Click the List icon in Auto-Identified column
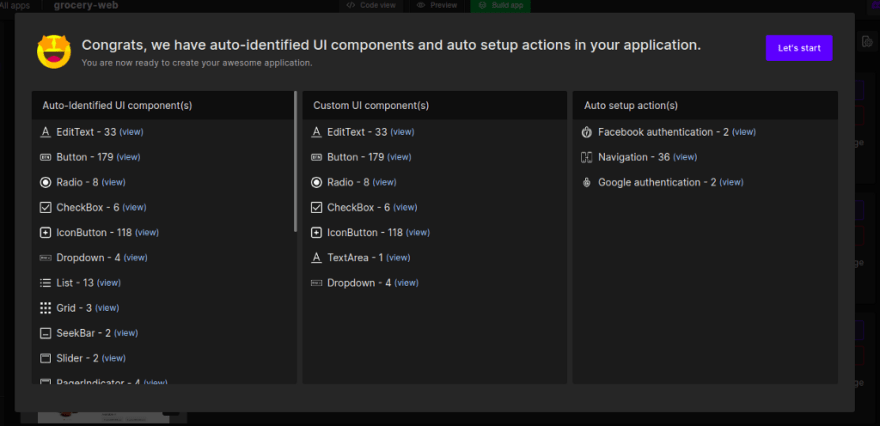Viewport: 880px width, 426px height. pos(45,283)
